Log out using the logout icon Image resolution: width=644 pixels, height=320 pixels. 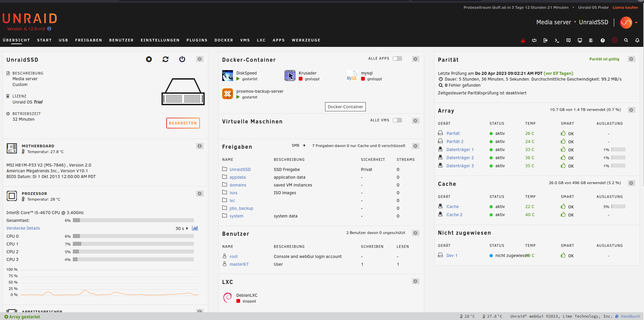tap(546, 40)
